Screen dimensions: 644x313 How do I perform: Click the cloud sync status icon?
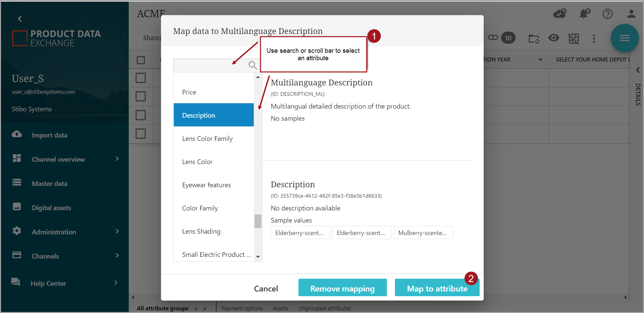tap(560, 14)
